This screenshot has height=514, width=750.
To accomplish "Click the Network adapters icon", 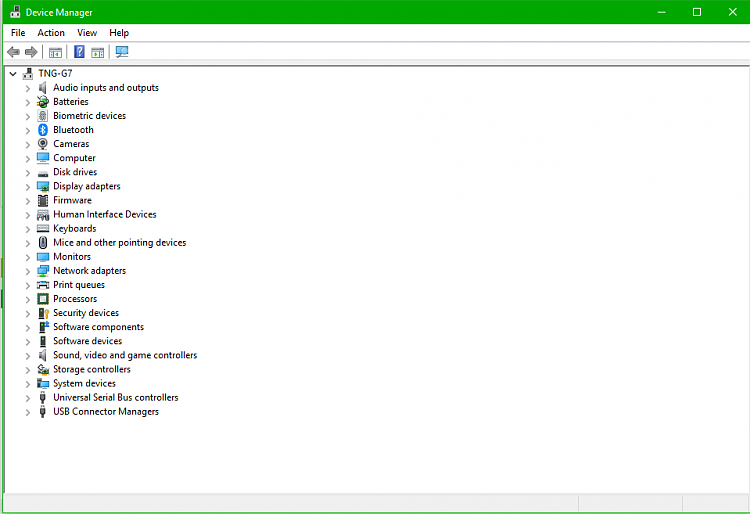I will [43, 271].
